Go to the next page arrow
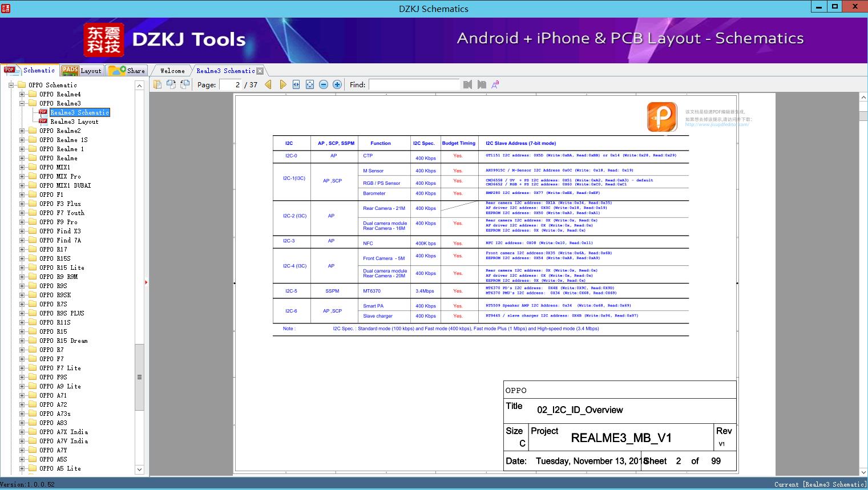868x490 pixels. [282, 84]
